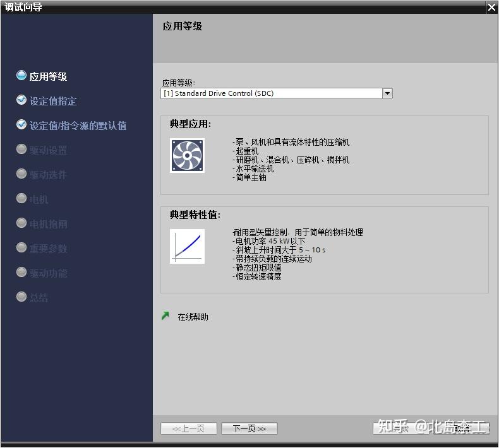
Task: Click the 下一页 >> button
Action: pyautogui.click(x=249, y=428)
